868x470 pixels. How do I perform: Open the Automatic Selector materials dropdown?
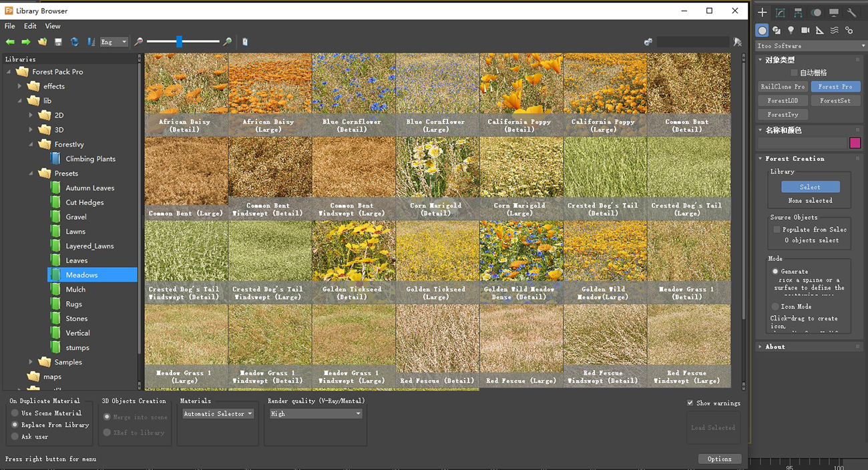[x=218, y=414]
